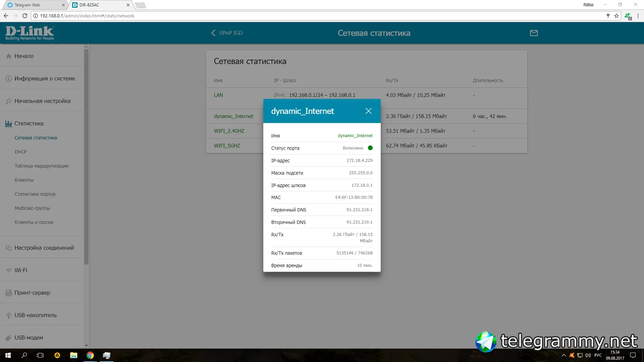Open Начальная настройка wizard
644x362 pixels.
[x=42, y=101]
